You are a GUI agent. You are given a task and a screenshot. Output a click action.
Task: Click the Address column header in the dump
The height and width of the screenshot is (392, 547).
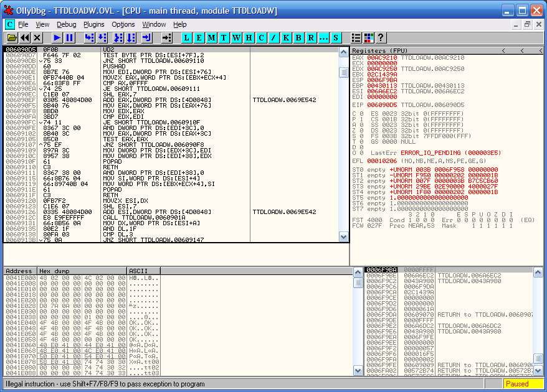tap(20, 271)
